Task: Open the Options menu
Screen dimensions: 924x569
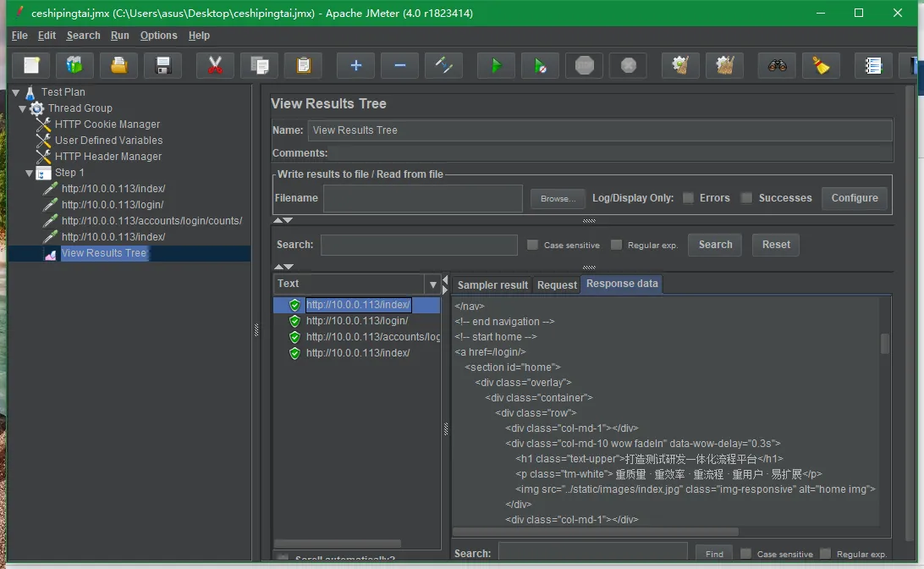Action: [158, 36]
